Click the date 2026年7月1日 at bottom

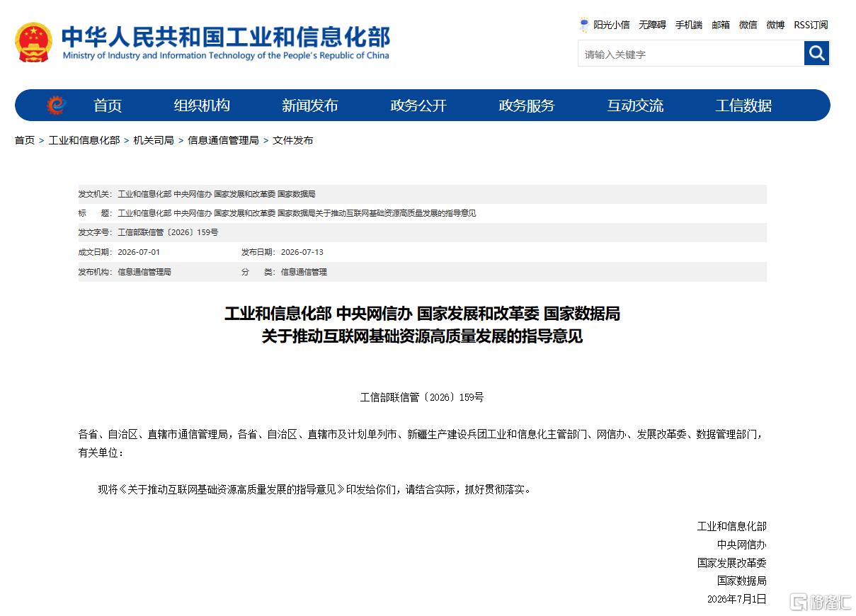(x=737, y=599)
